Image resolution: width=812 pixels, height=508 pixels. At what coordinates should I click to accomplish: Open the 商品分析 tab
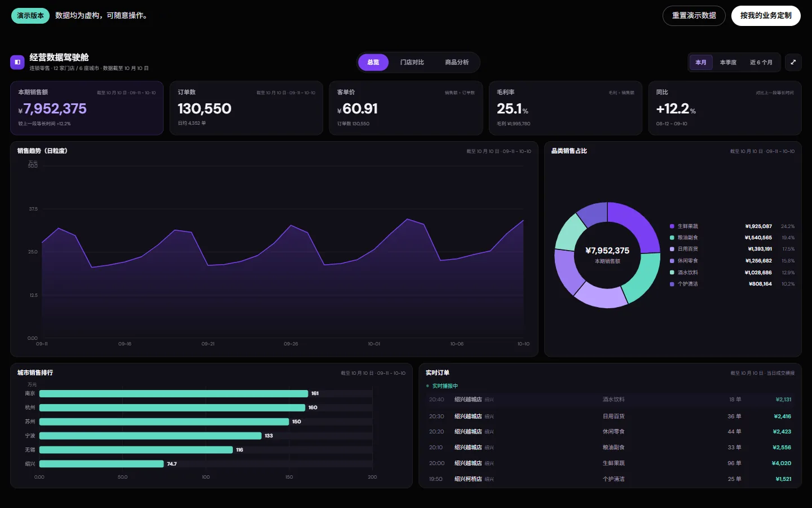pos(457,62)
